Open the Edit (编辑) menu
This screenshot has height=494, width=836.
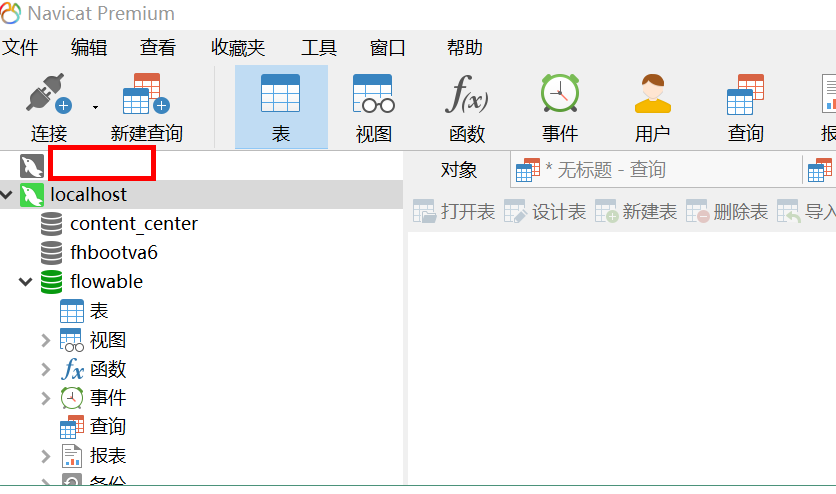point(89,47)
